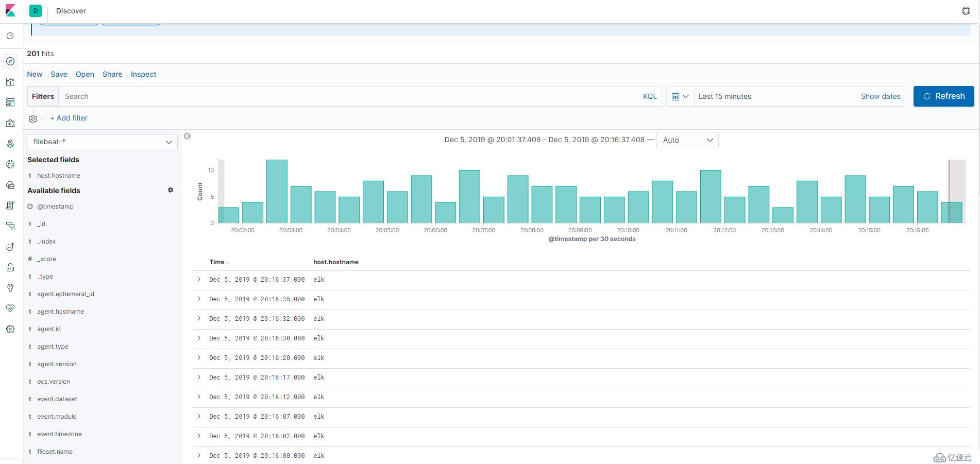Click the blue Refresh button
Image resolution: width=980 pixels, height=464 pixels.
943,96
